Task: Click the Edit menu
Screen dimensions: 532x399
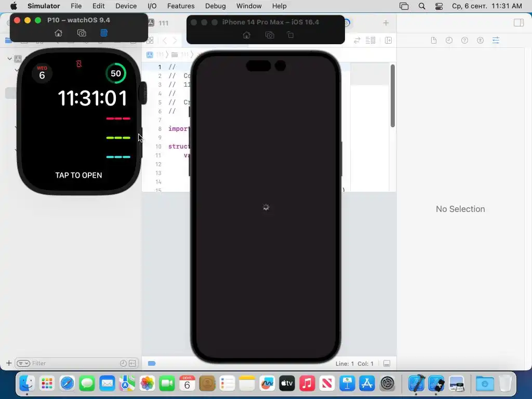Action: point(98,6)
